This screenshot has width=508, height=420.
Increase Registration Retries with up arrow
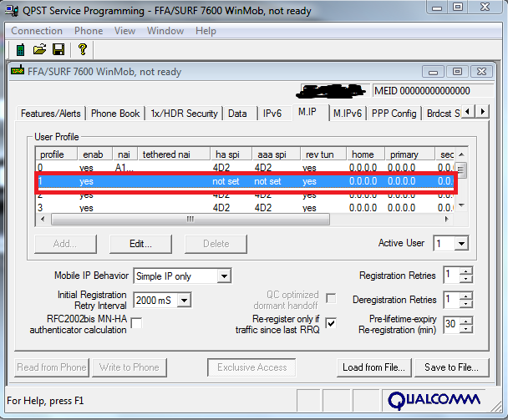tap(466, 271)
